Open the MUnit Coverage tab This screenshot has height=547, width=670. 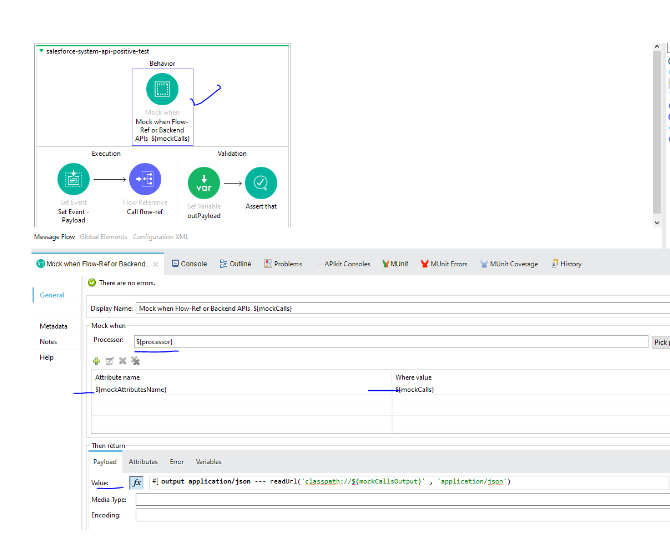(509, 264)
